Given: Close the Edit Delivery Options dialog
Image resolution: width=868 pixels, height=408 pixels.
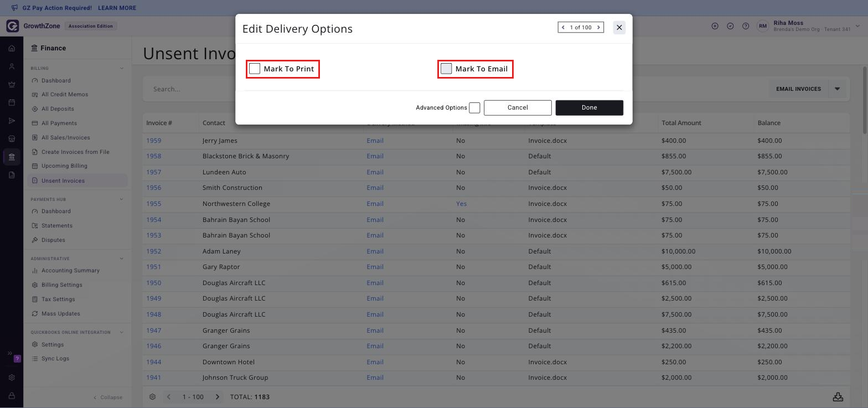Looking at the screenshot, I should point(619,27).
